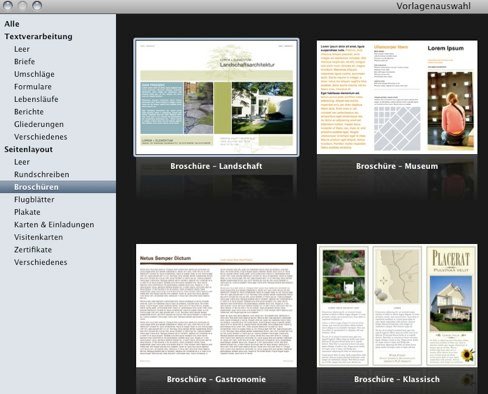This screenshot has height=394, width=488.
Task: Select the Lebensläufe category
Action: click(36, 99)
